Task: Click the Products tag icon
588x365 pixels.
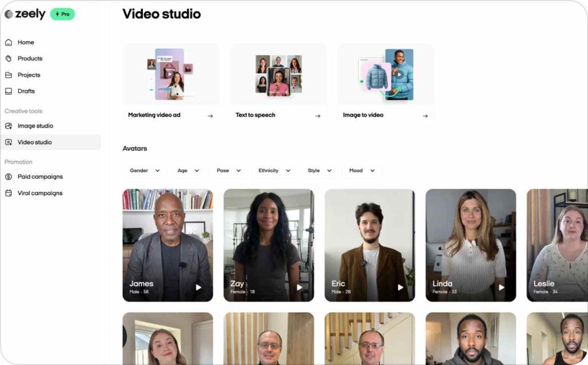Action: click(x=9, y=59)
